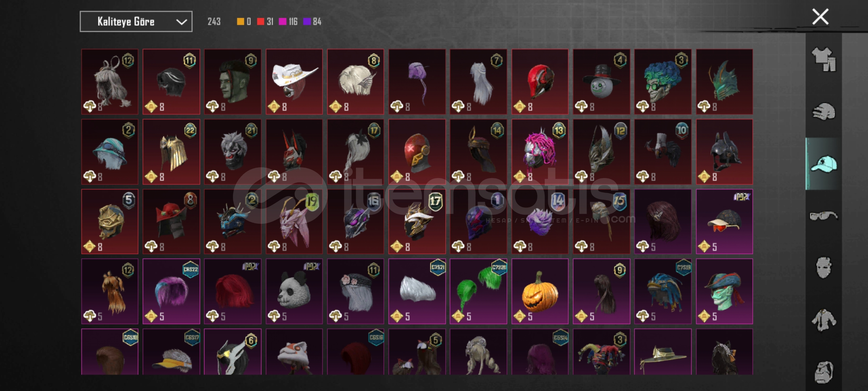This screenshot has width=868, height=391.
Task: Click the dropdown chevron arrow beside Kaliteye Göre
Action: point(181,22)
